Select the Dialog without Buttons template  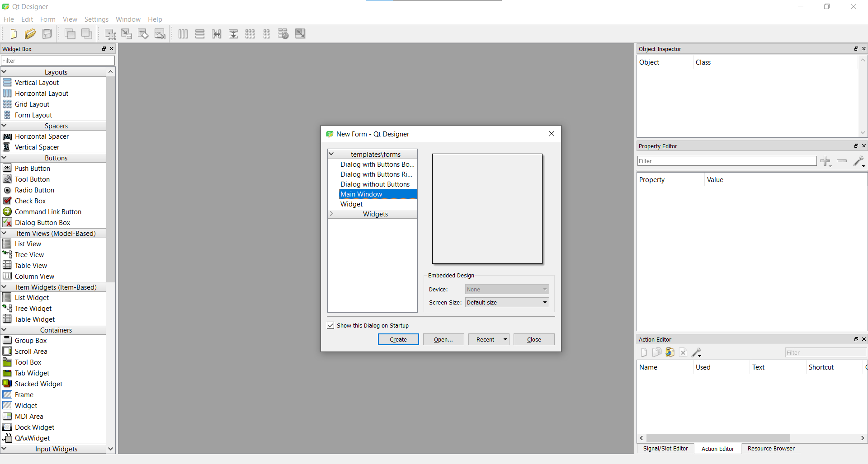pyautogui.click(x=375, y=184)
